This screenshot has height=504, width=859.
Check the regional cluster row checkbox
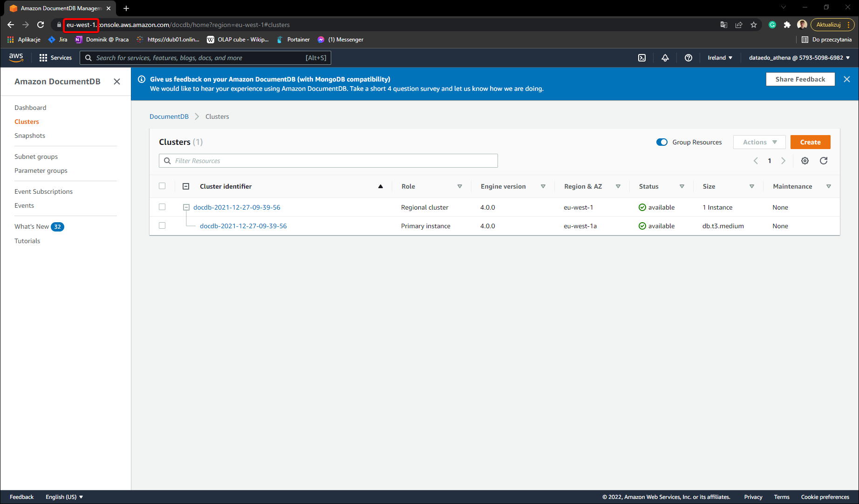(162, 207)
